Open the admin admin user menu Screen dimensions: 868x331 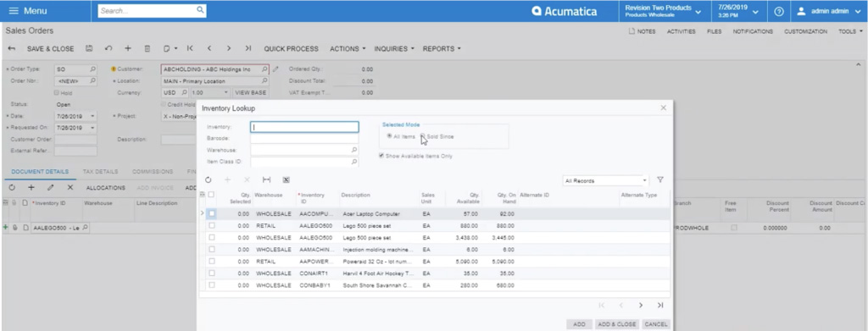(829, 11)
